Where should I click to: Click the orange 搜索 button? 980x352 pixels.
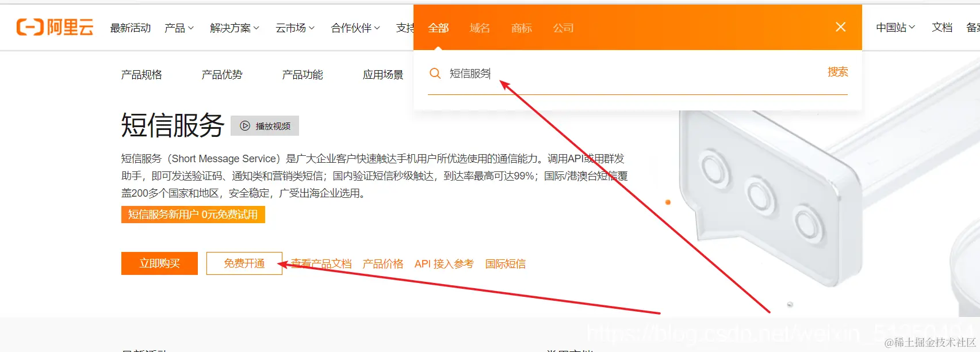pos(837,72)
